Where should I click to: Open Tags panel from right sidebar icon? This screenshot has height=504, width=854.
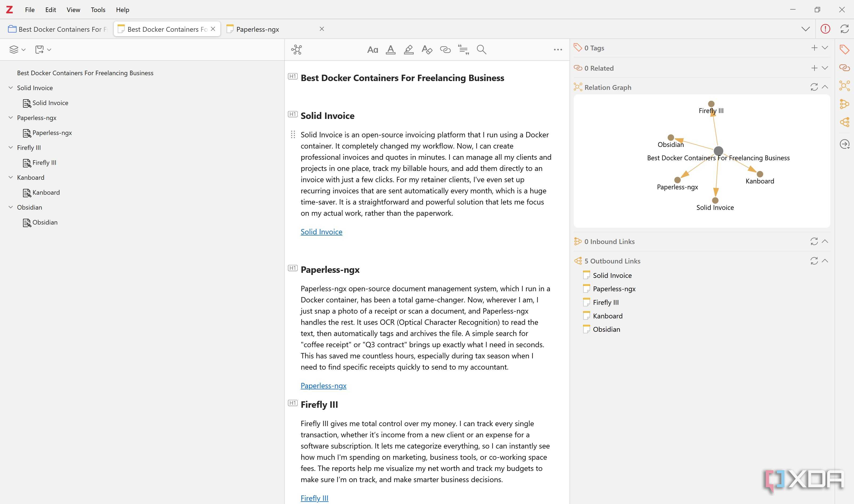point(844,50)
